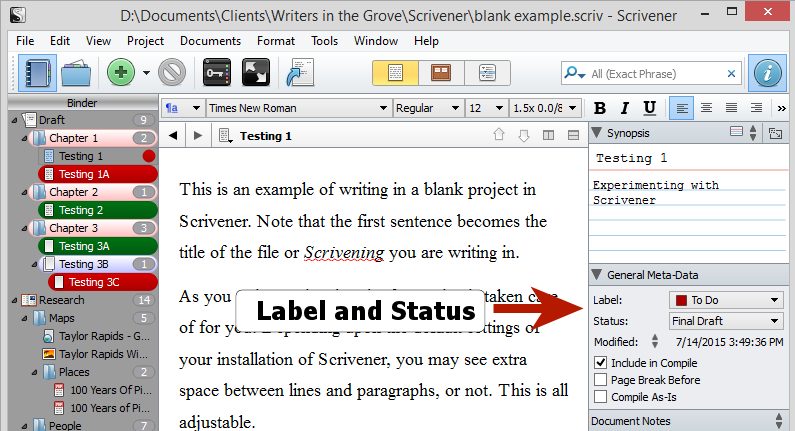Switch to Corkboard view mode
795x431 pixels.
click(x=440, y=73)
